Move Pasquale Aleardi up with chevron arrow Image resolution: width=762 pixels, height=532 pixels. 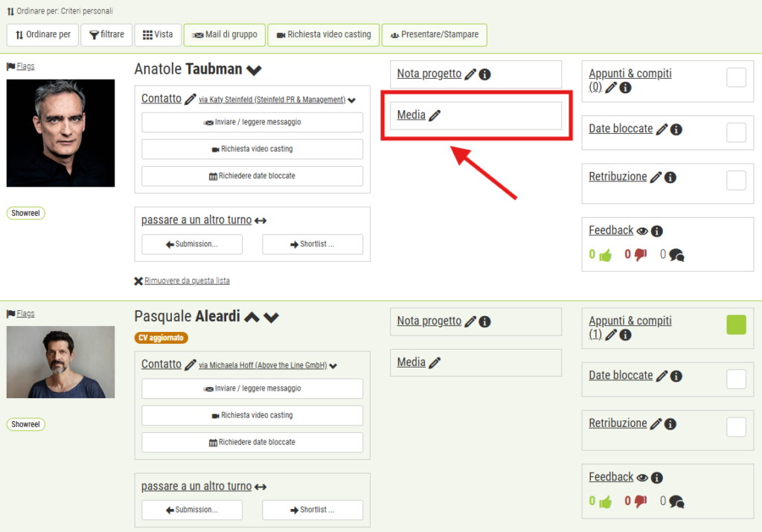(252, 317)
